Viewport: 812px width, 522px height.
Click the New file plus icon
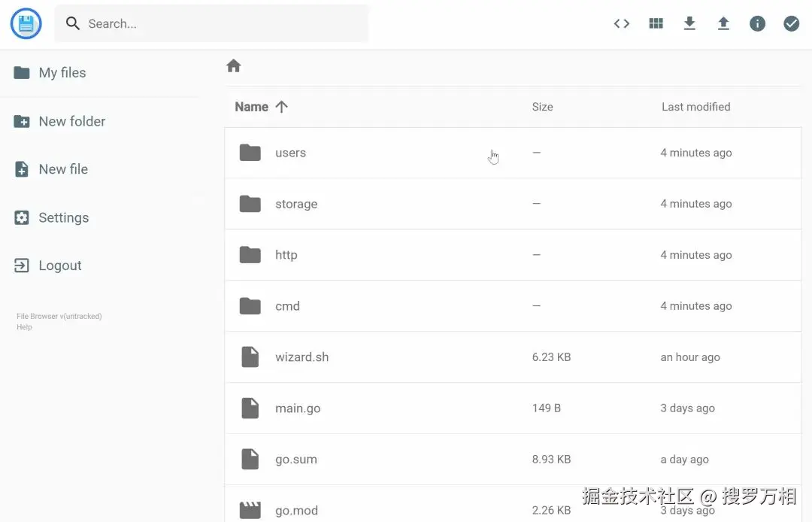21,169
